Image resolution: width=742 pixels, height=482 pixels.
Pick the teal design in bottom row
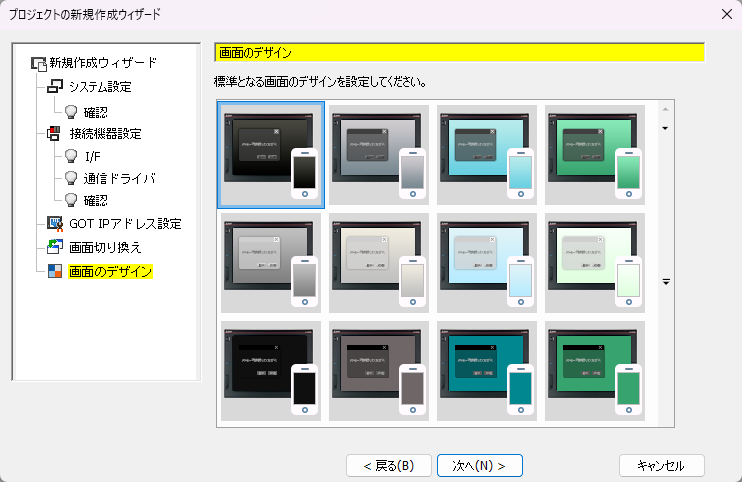coord(487,370)
